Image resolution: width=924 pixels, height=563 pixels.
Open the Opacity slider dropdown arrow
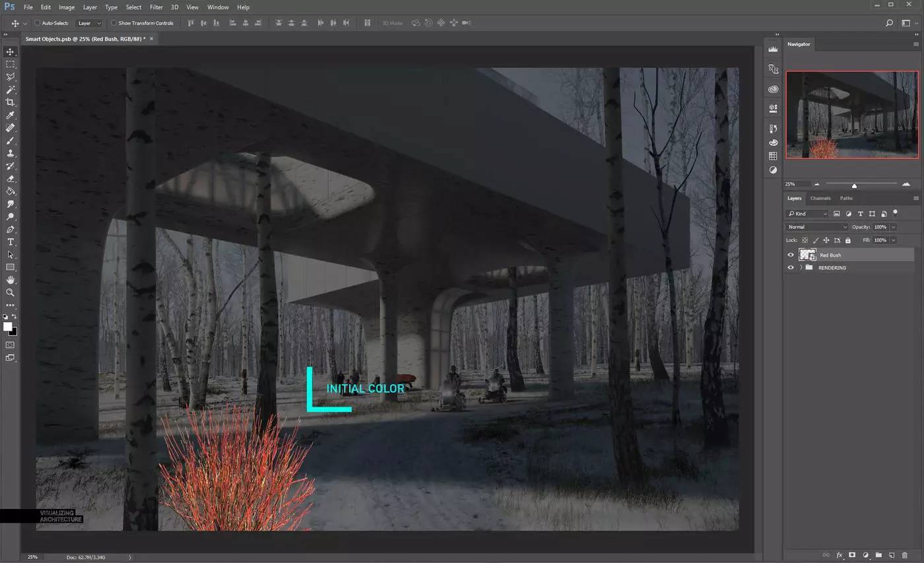[894, 227]
